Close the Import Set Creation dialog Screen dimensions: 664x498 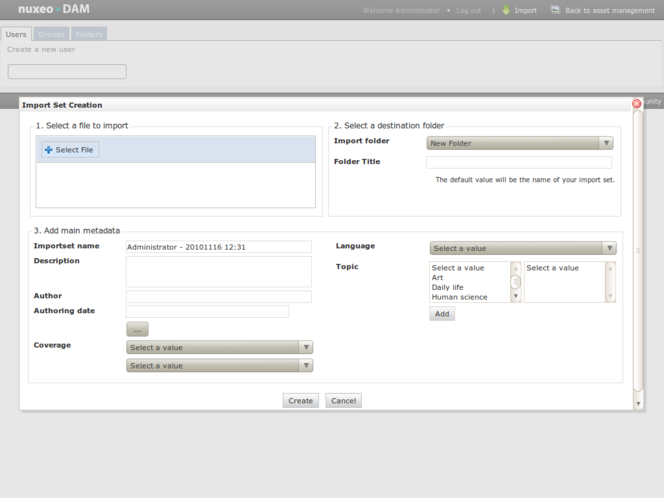tap(636, 104)
